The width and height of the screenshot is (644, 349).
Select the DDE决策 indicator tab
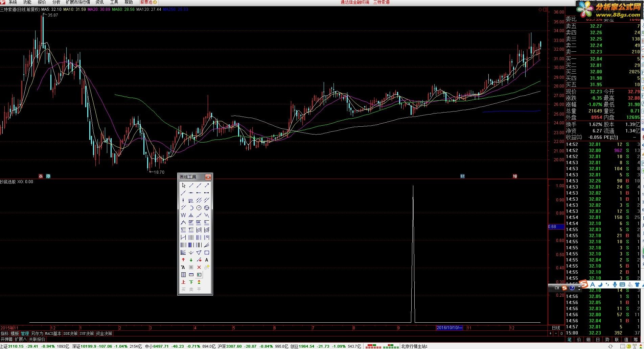click(x=70, y=333)
